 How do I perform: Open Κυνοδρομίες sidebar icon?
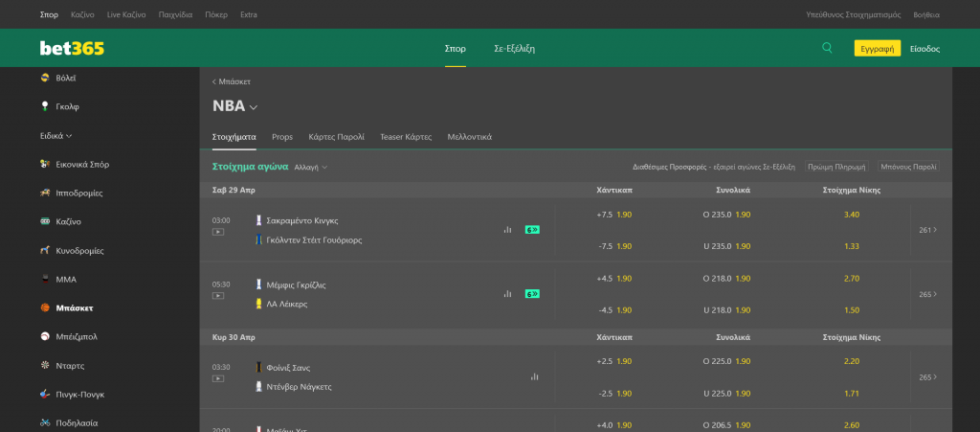click(x=45, y=251)
